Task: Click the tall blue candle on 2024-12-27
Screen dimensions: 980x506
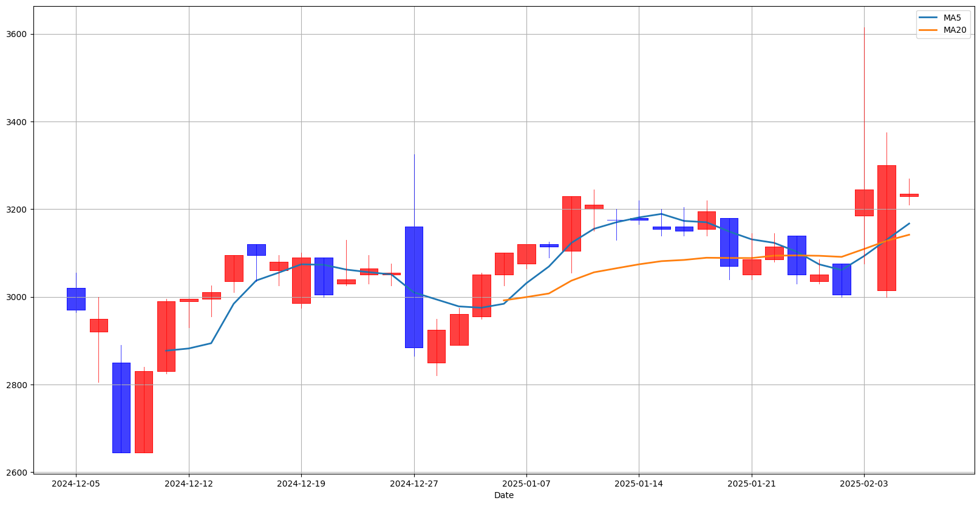Action: pyautogui.click(x=414, y=287)
